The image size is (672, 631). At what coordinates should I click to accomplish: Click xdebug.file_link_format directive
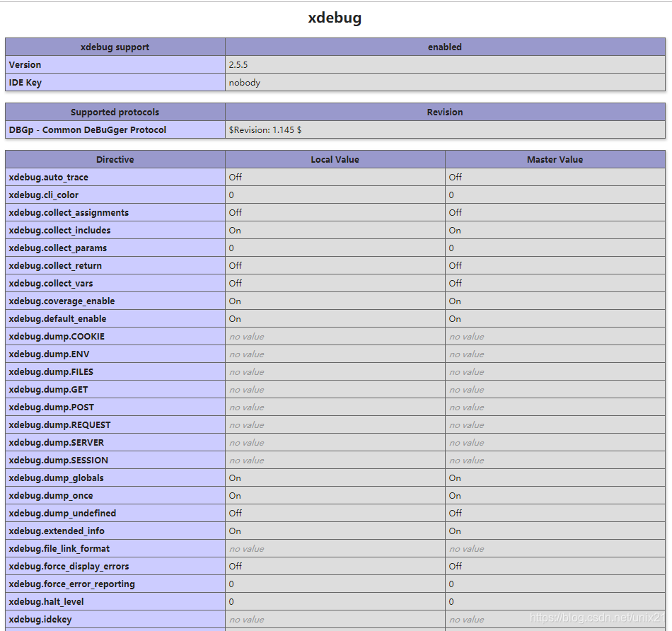coord(59,548)
